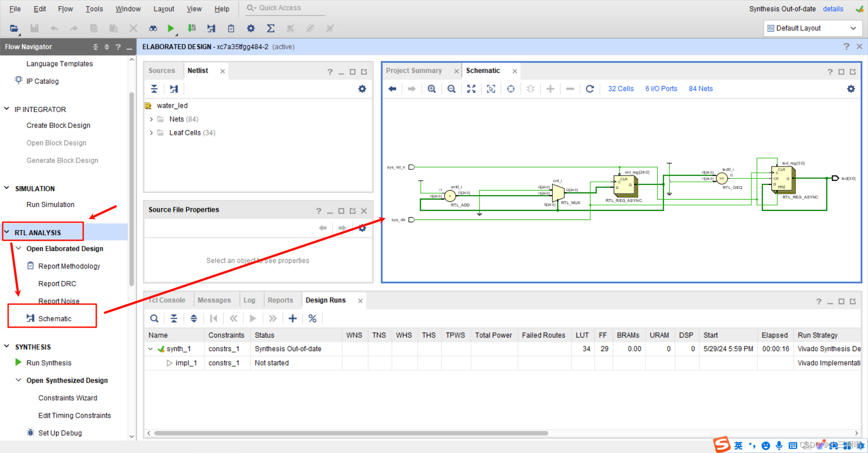
Task: Select the water_led netlist root
Action: click(172, 105)
